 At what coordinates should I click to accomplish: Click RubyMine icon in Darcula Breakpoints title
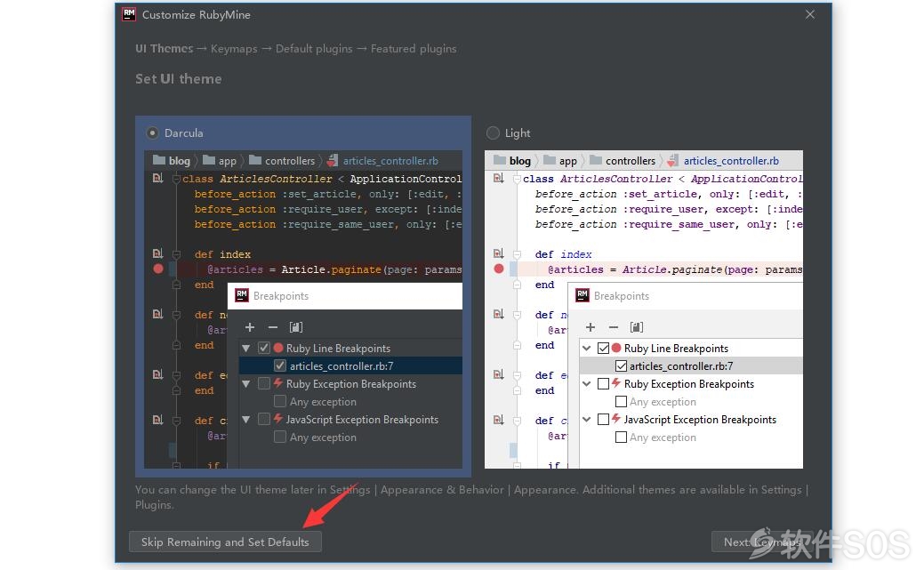point(242,295)
